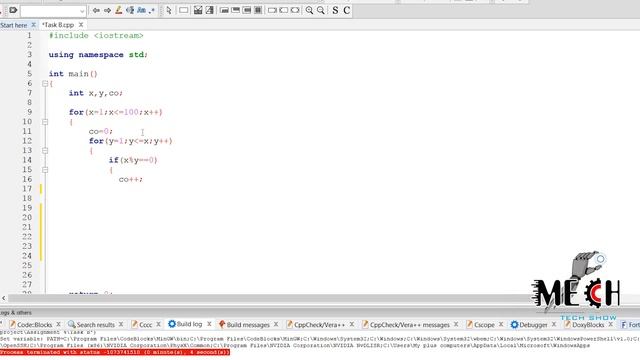This screenshot has width=640, height=360.
Task: Close the Search results tab
Action: click(121, 324)
